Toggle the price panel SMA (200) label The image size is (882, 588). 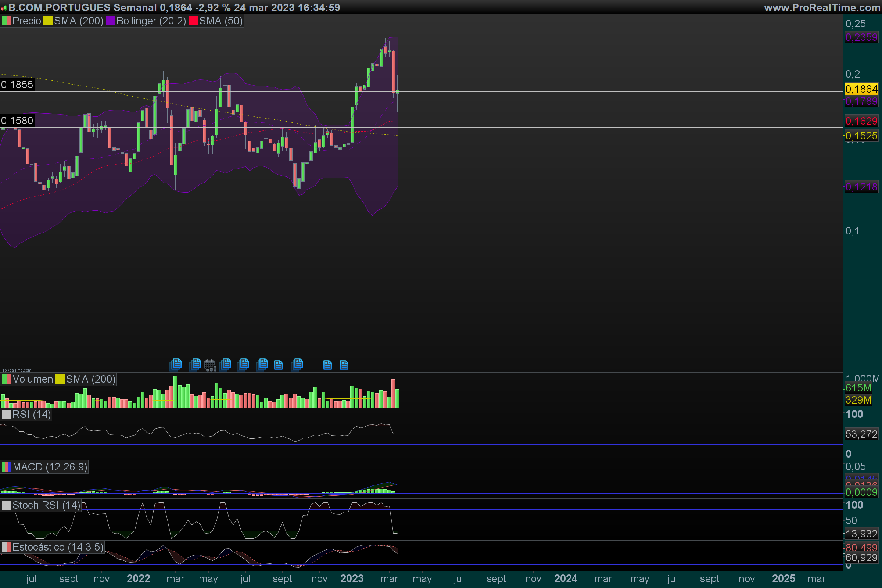(x=78, y=21)
